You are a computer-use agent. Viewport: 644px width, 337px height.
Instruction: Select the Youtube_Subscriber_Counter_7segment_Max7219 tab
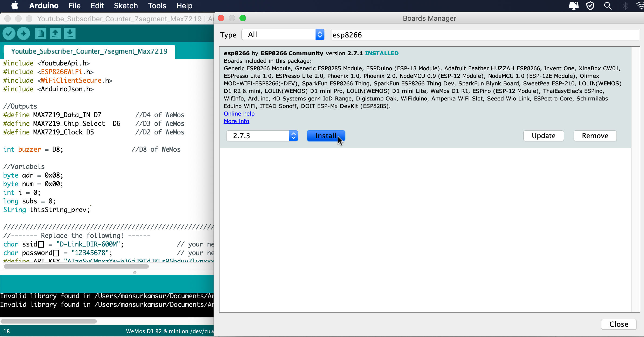pos(89,51)
